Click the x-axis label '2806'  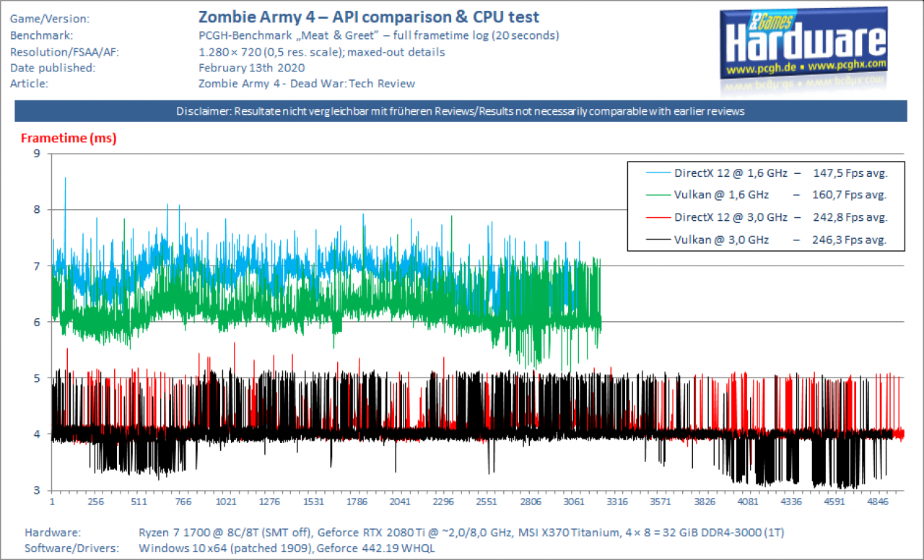[x=531, y=502]
